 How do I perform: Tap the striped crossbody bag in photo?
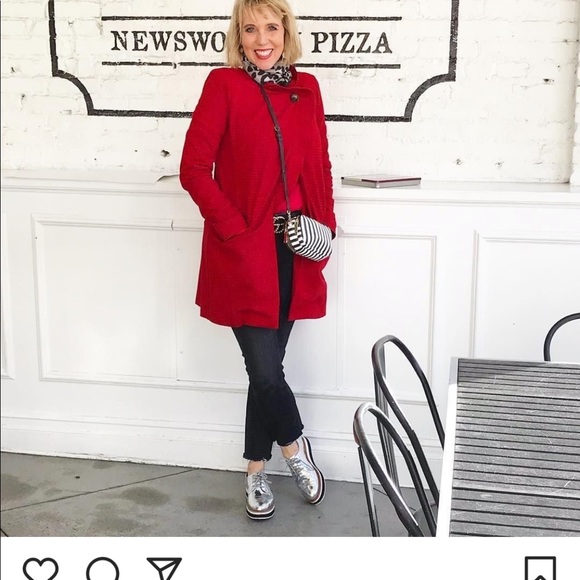pos(310,237)
